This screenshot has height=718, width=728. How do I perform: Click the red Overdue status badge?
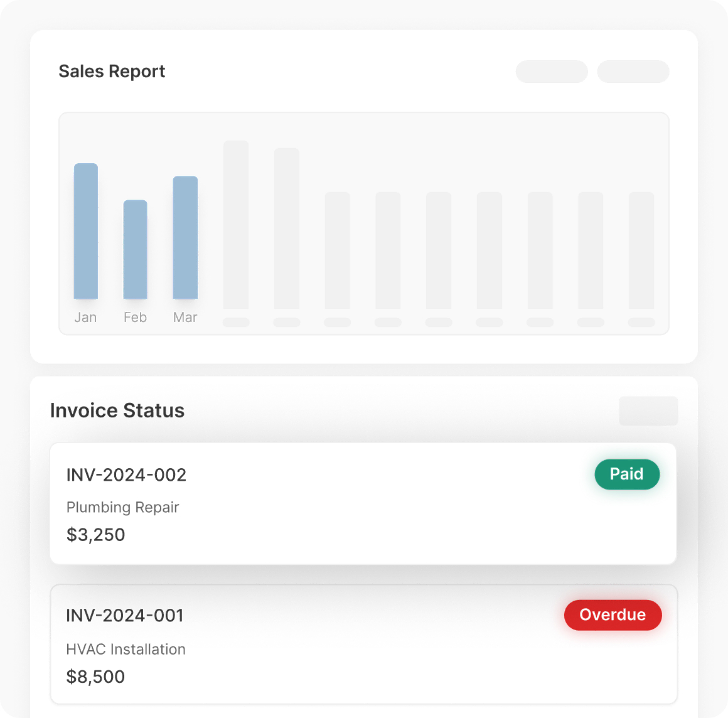[613, 615]
